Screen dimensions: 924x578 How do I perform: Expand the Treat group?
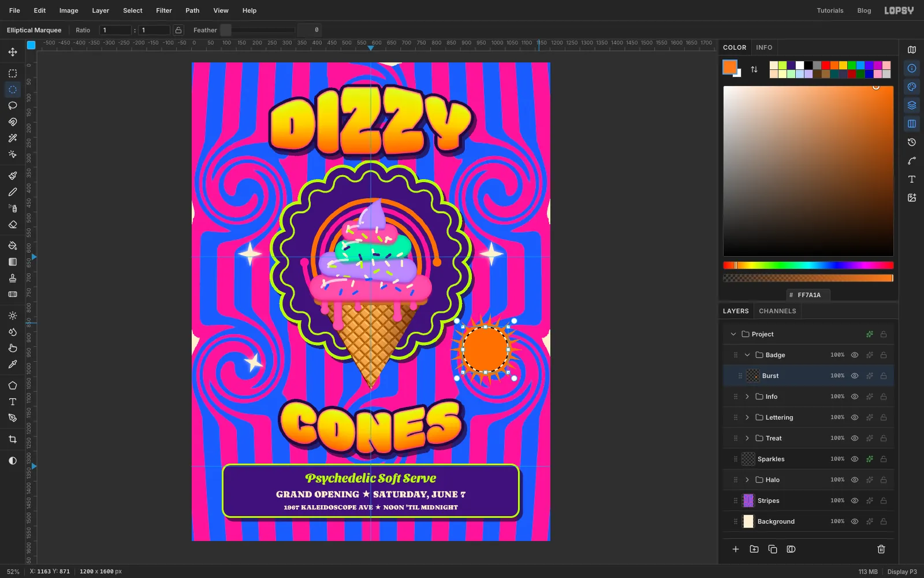coord(747,438)
